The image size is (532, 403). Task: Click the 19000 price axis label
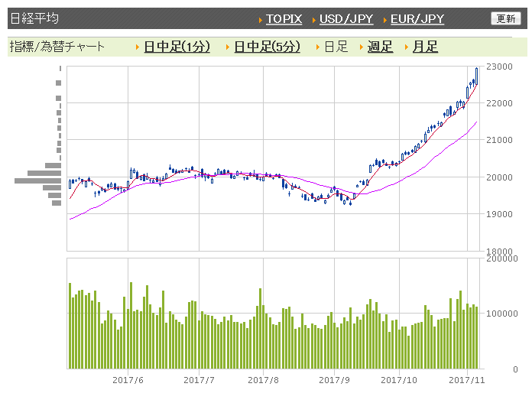499,214
